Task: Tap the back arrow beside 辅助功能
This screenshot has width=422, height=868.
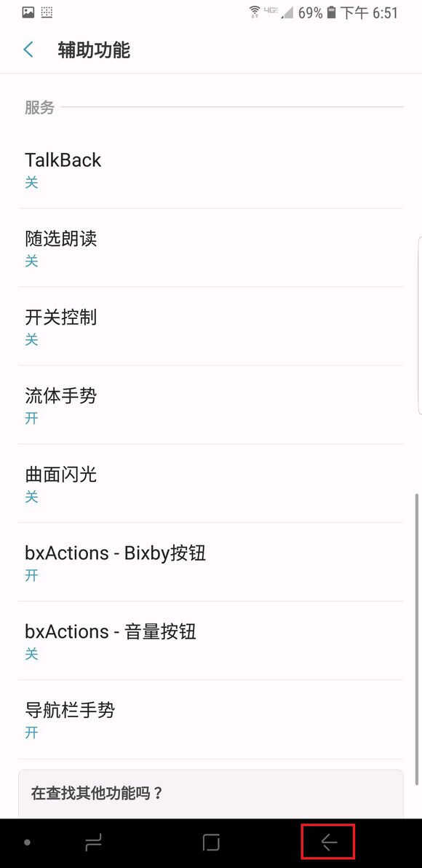Action: [28, 50]
